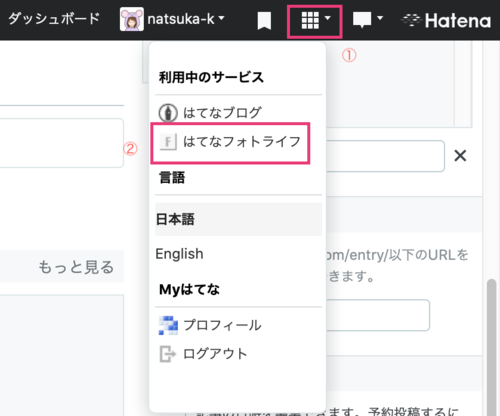Click the blue profile icon

[168, 325]
